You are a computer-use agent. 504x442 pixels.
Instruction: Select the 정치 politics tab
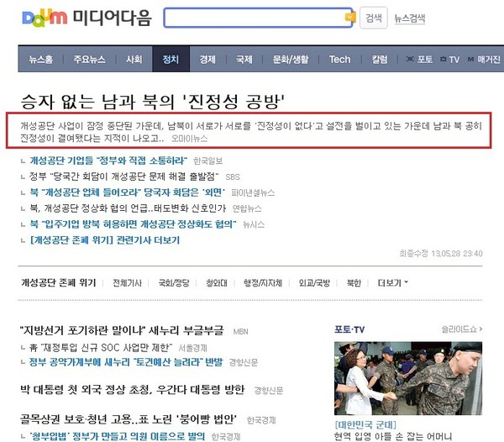click(x=171, y=60)
